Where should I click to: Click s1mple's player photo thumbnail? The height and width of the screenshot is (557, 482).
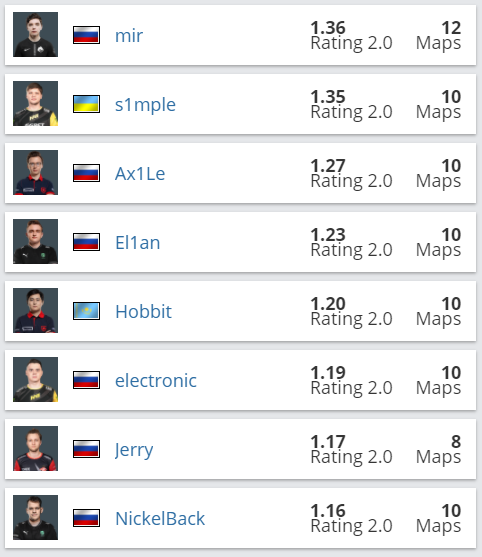point(36,103)
